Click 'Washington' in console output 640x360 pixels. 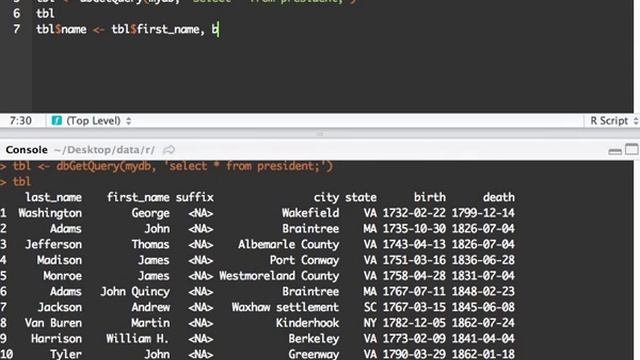(50, 213)
